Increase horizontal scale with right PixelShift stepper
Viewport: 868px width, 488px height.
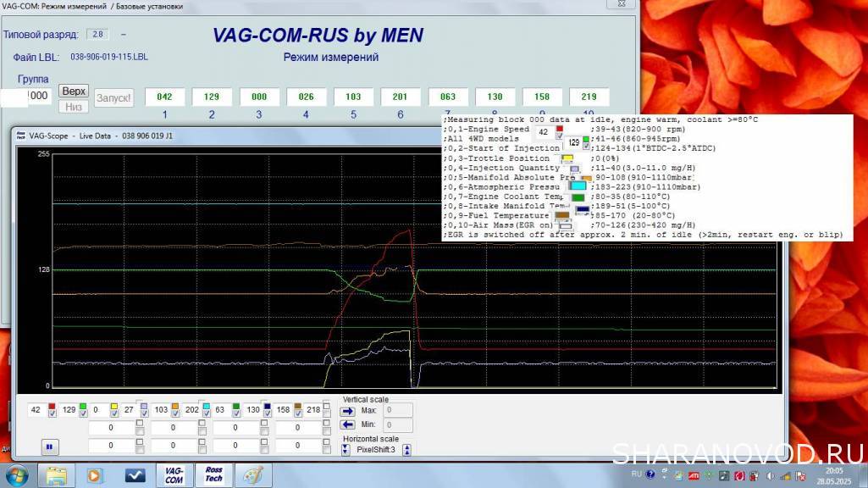[x=406, y=450]
